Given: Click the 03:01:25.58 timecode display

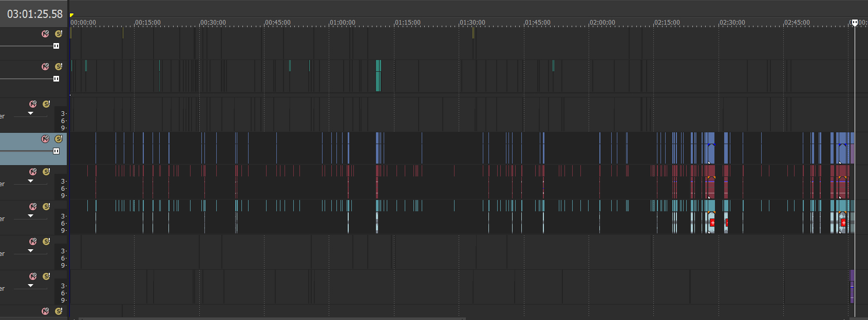Looking at the screenshot, I should coord(34,14).
